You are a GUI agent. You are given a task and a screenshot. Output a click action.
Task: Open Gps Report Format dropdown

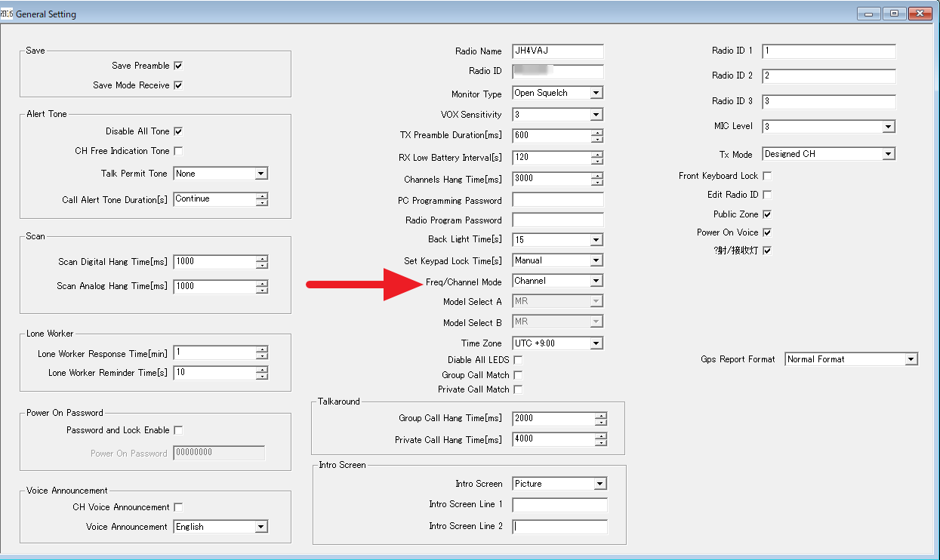(911, 359)
